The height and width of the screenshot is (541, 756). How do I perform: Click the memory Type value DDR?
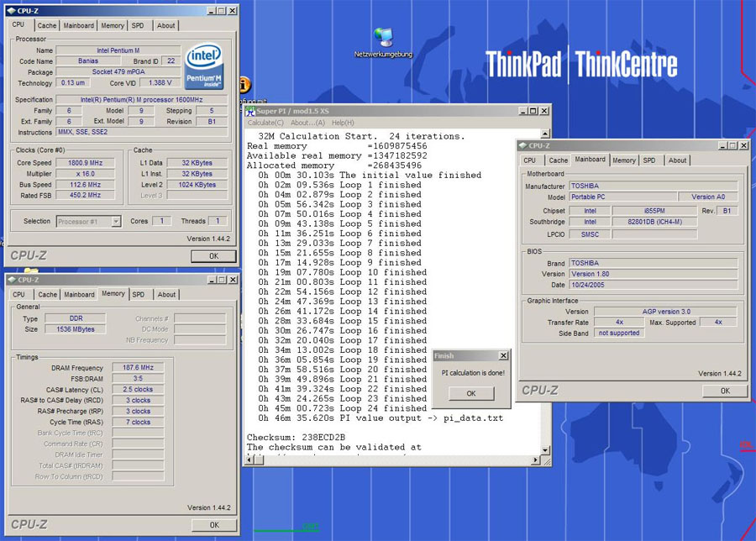click(76, 318)
